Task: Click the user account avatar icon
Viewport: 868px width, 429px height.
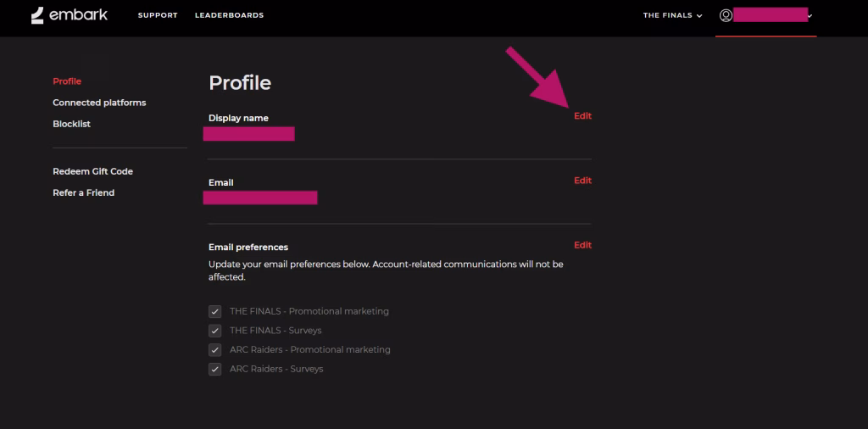Action: [726, 15]
